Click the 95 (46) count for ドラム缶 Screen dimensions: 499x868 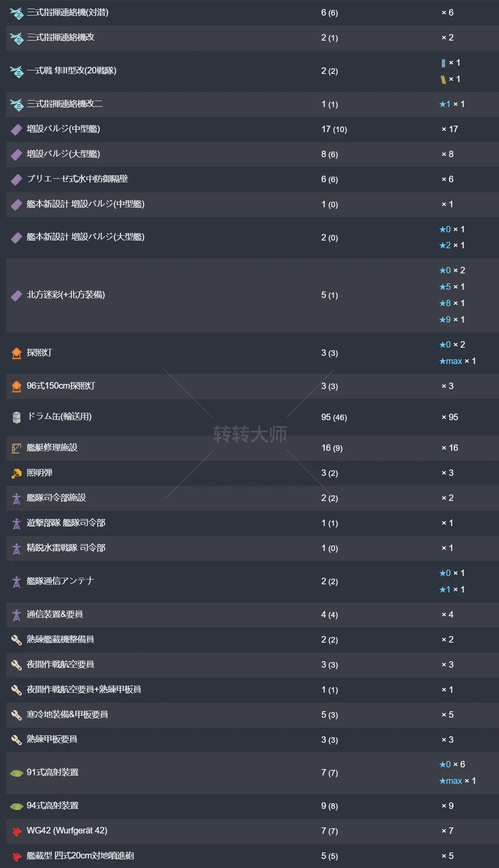coord(334,417)
